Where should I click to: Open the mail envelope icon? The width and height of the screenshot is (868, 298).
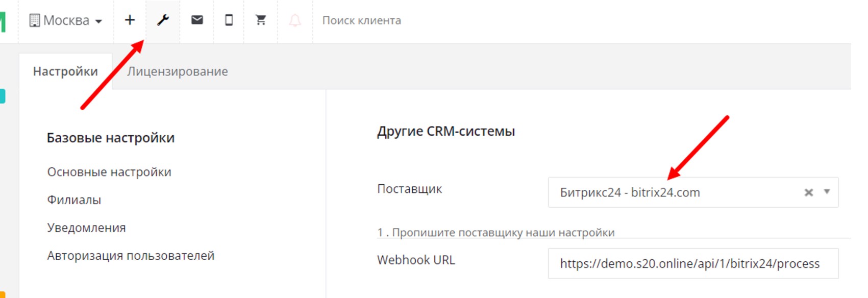click(197, 20)
